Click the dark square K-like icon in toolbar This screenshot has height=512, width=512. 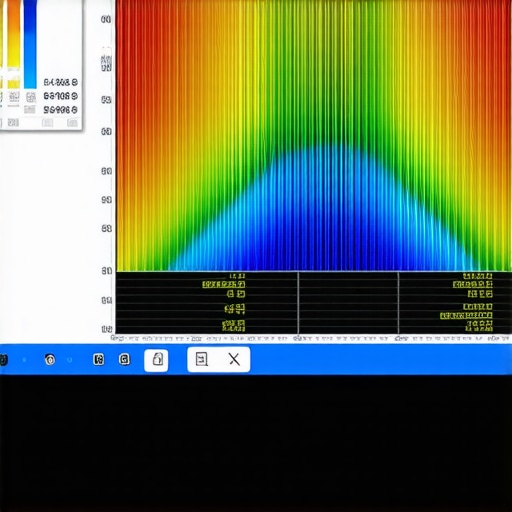99,359
